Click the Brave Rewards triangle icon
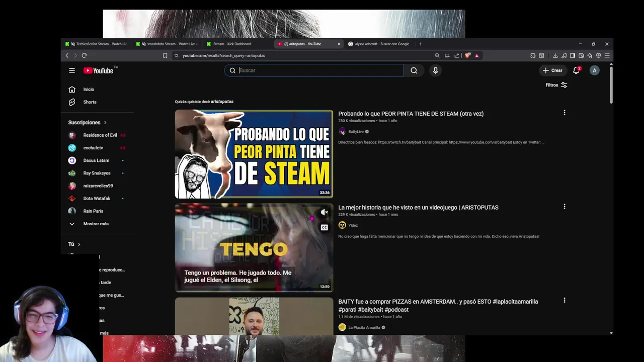Screen dimensions: 644x362 476,55
